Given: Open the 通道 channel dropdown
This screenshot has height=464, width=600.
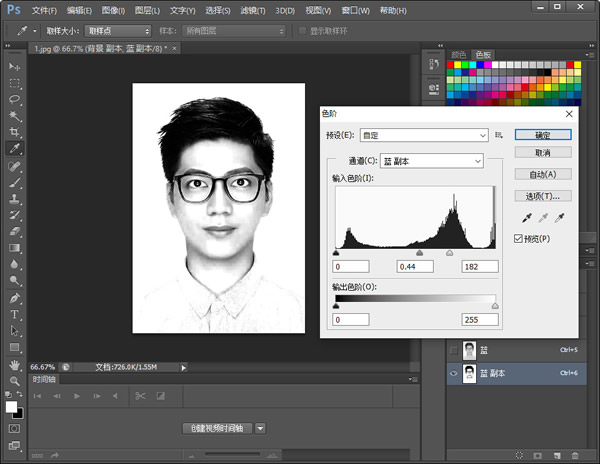Looking at the screenshot, I should pyautogui.click(x=430, y=161).
